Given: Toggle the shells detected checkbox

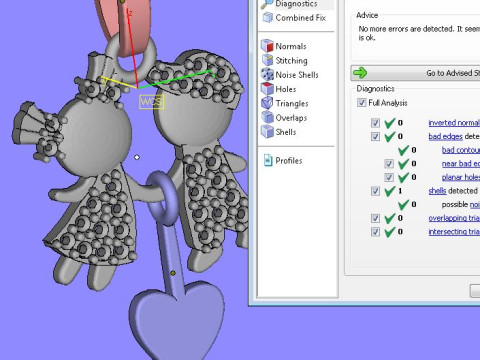Looking at the screenshot, I should (375, 191).
